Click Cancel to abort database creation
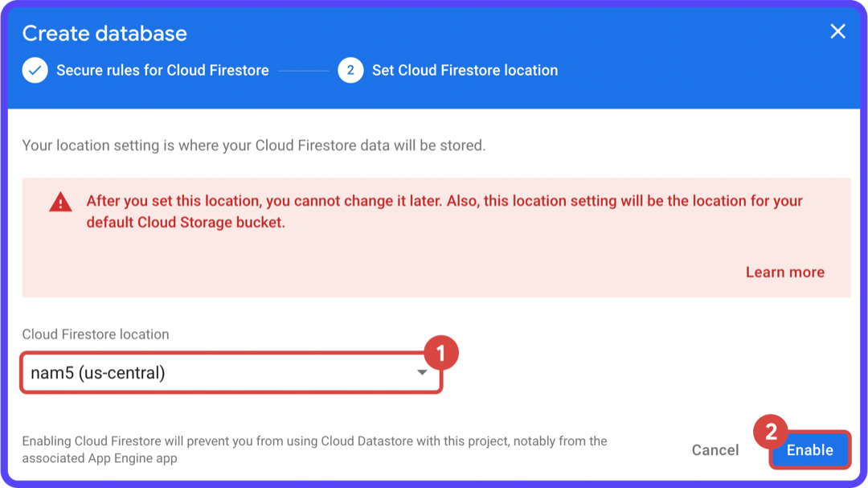The width and height of the screenshot is (868, 488). point(714,450)
